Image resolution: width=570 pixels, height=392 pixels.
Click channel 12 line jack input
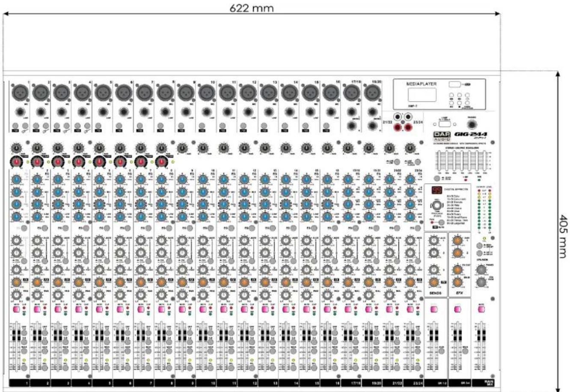coord(248,112)
